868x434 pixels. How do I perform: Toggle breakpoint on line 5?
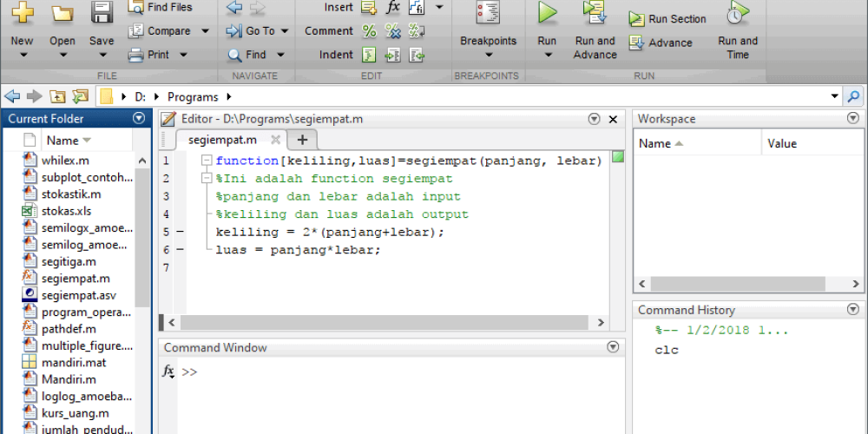(x=180, y=232)
